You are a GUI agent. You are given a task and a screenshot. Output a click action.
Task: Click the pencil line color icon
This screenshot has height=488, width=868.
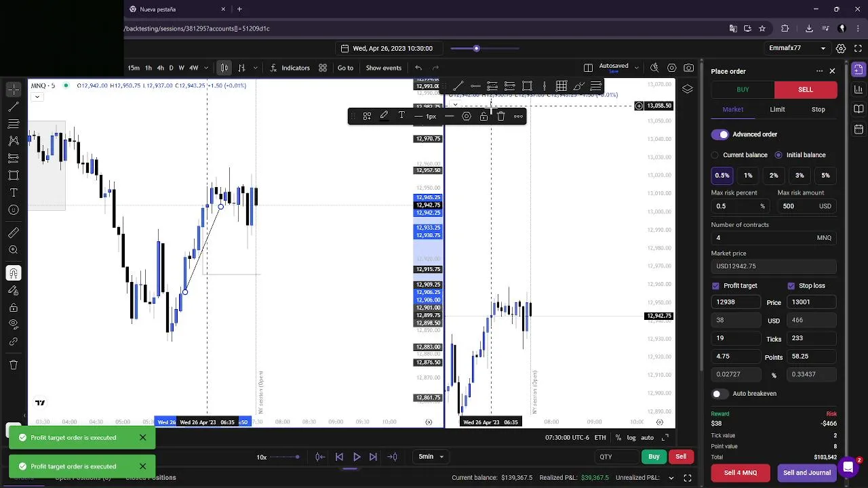384,116
